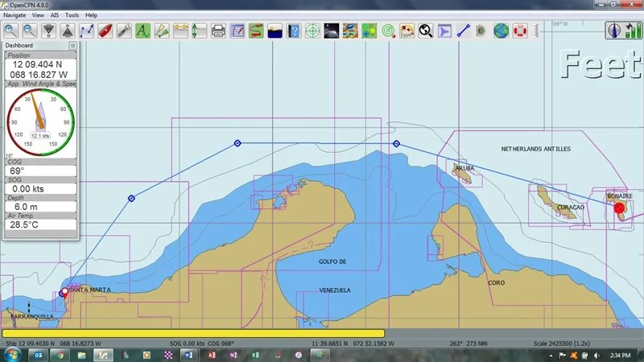Click the cursor bearing 263° 273 NMi field
The height and width of the screenshot is (362, 644).
click(x=467, y=343)
